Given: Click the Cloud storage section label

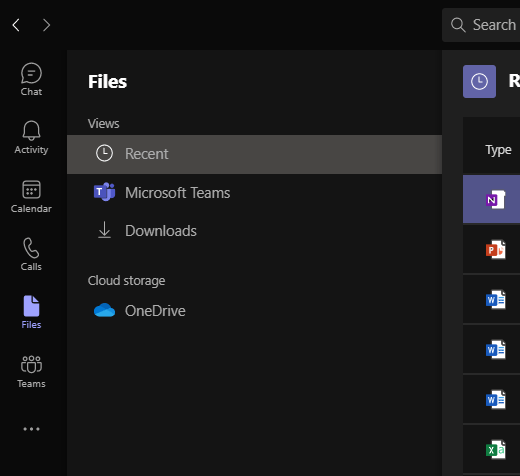Looking at the screenshot, I should (126, 281).
